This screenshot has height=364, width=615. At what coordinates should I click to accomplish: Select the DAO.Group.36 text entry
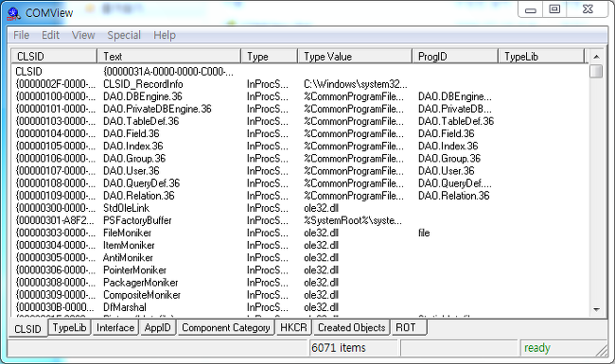[x=134, y=159]
